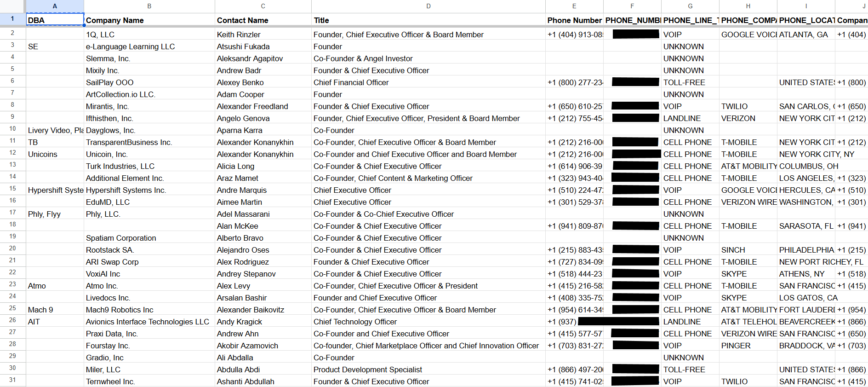Click the Keith Rinzler contact cell
This screenshot has width=868, height=387.
pyautogui.click(x=263, y=35)
